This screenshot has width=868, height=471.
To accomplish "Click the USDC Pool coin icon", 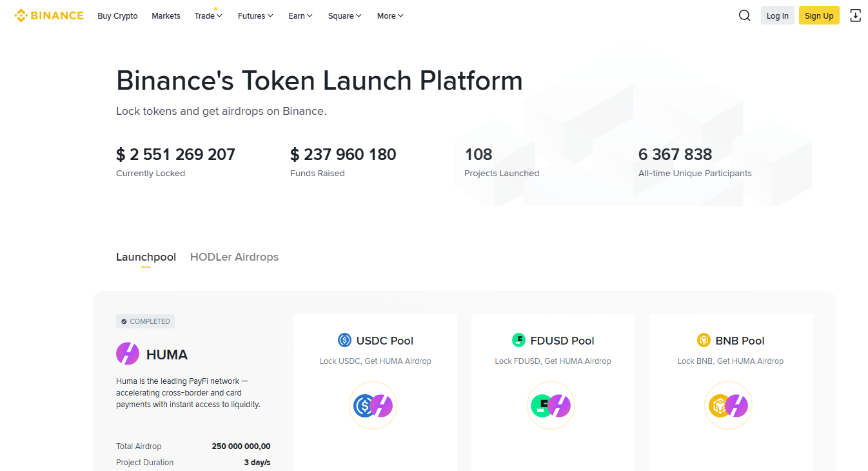I will tap(344, 340).
